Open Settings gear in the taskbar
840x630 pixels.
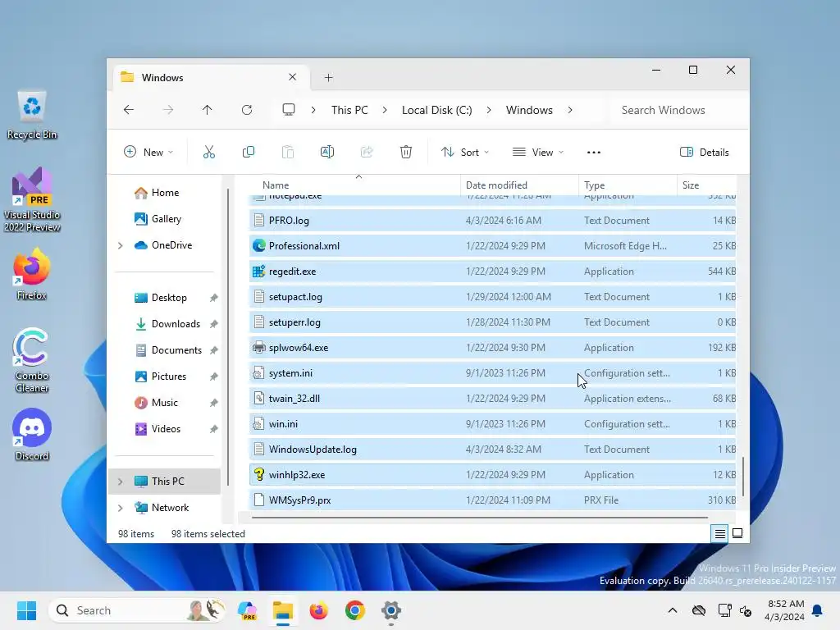point(391,610)
